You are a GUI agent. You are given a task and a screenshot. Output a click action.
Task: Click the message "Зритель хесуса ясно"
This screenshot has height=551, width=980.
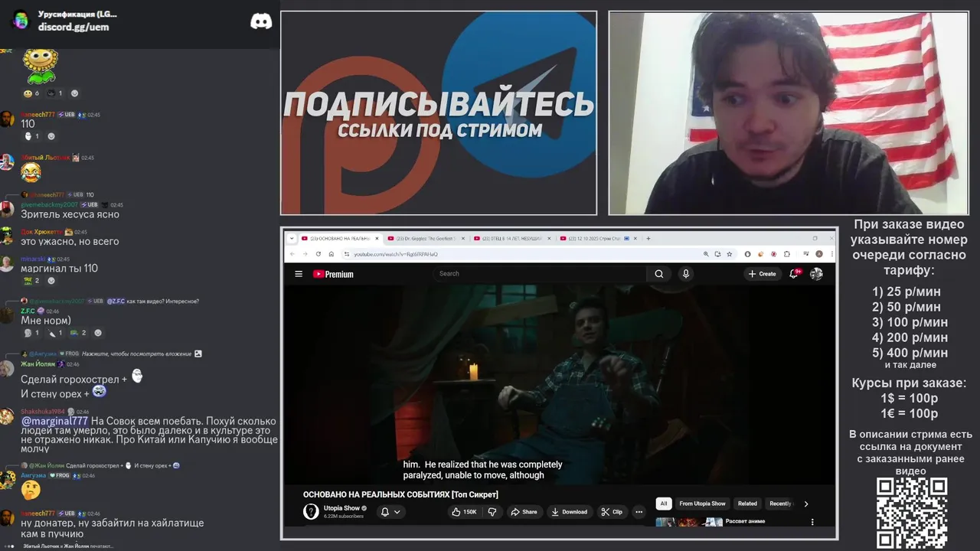click(x=70, y=214)
